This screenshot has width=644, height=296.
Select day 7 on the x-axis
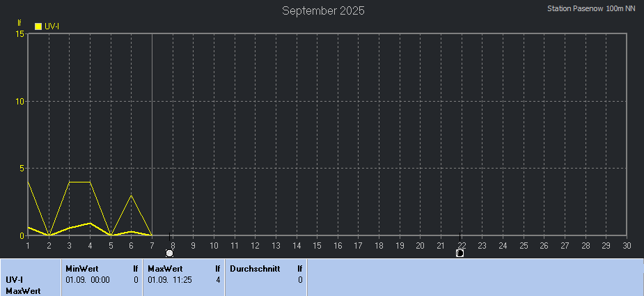tap(152, 245)
